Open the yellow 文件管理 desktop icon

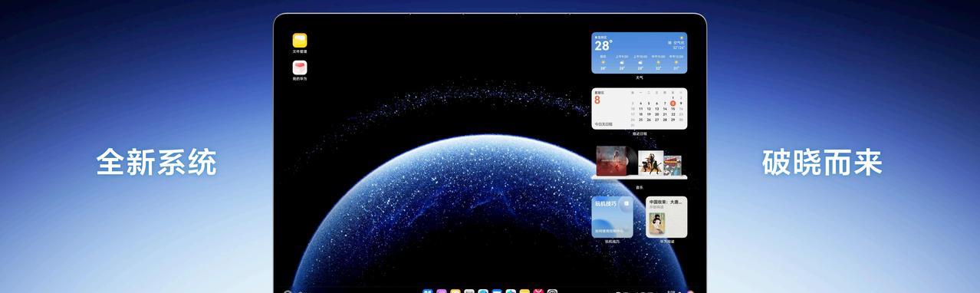300,40
